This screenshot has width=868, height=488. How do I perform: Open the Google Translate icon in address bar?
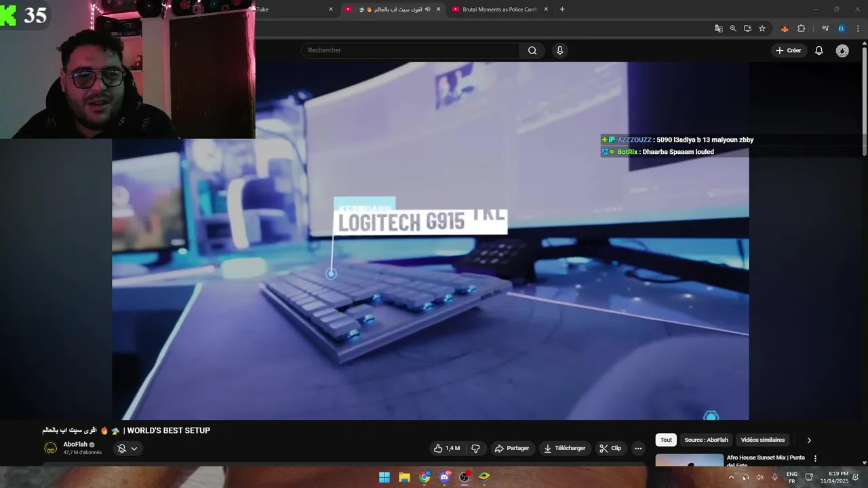click(719, 28)
